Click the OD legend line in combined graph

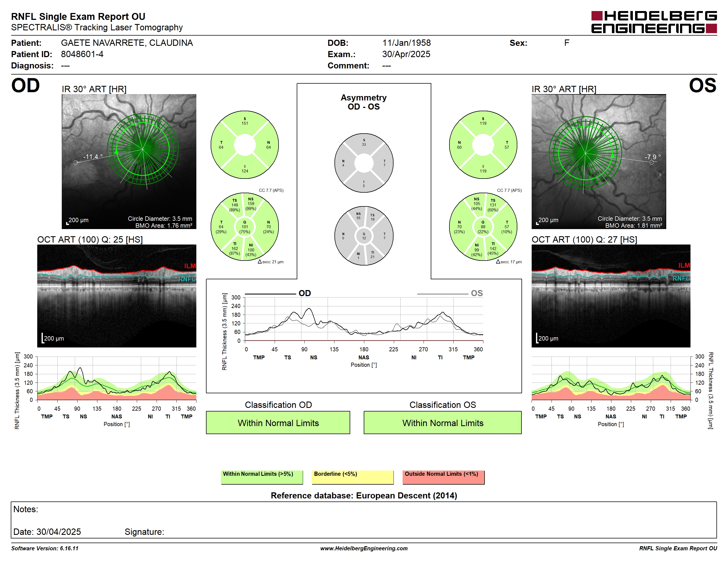[270, 294]
